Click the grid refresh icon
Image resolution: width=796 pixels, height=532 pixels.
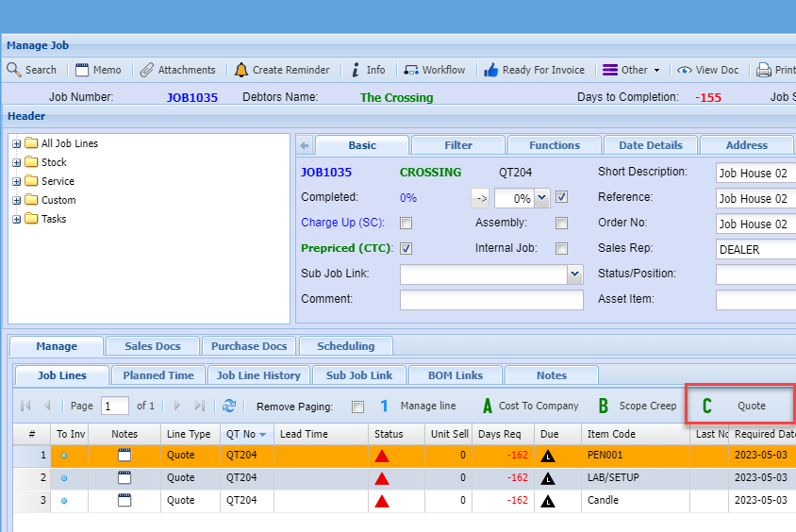pos(229,407)
